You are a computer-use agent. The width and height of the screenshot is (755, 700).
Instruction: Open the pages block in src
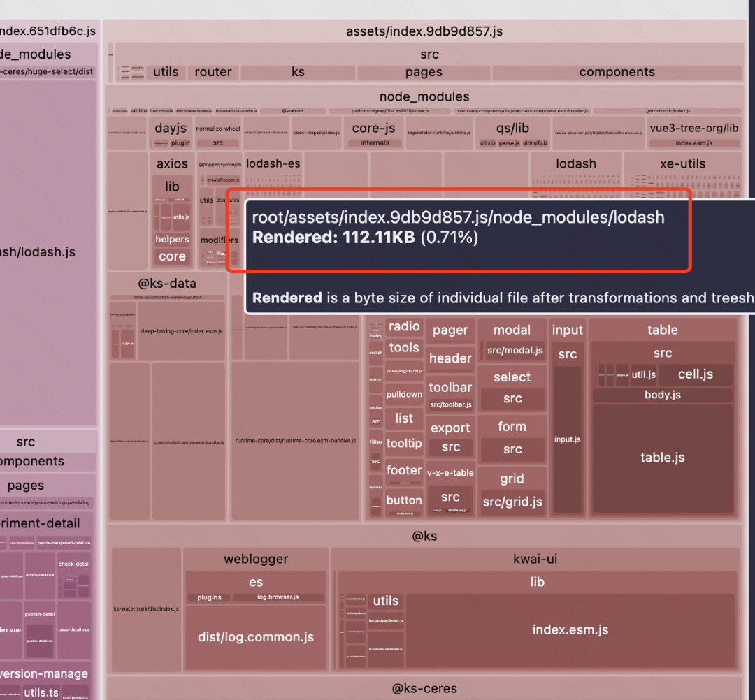point(424,72)
